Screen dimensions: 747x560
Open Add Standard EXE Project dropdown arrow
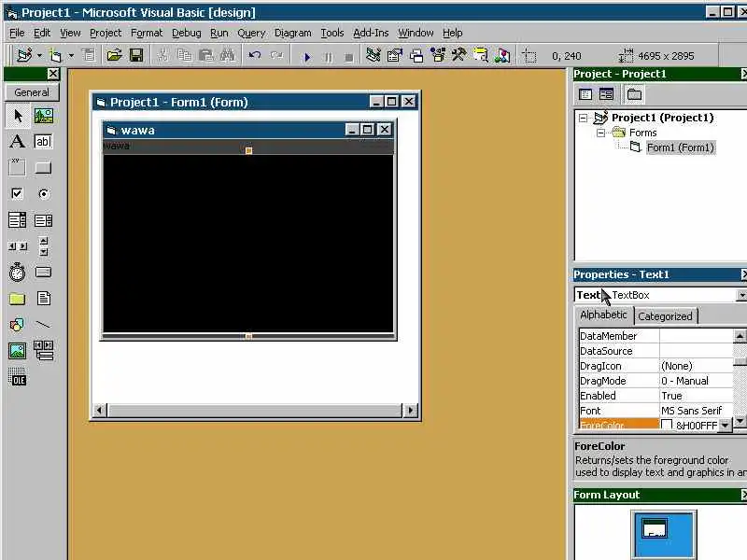39,56
